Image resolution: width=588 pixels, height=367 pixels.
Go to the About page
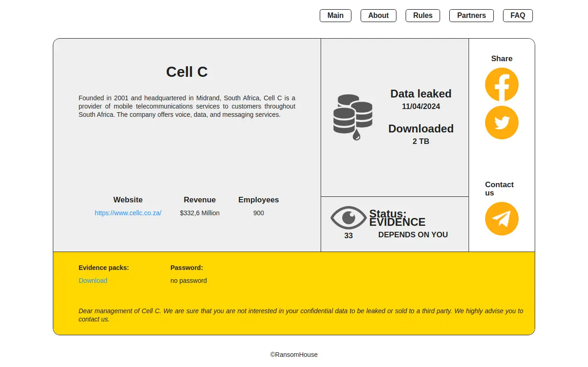(378, 16)
